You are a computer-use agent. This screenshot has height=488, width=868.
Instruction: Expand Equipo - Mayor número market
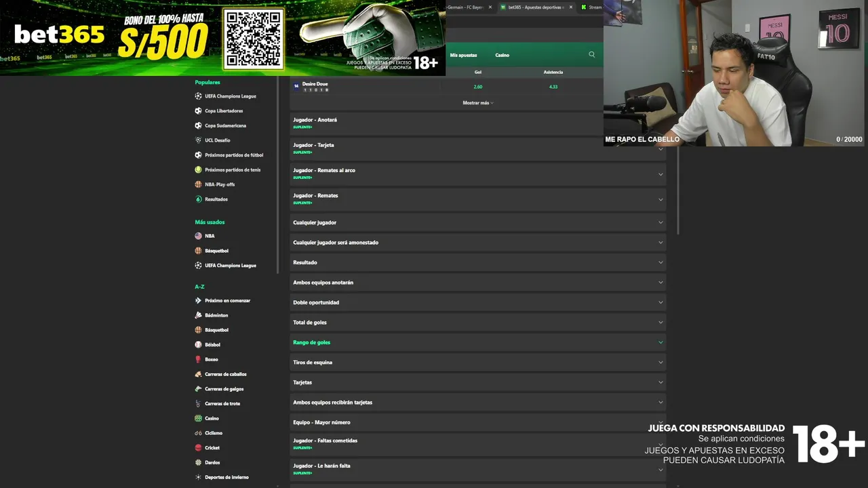(478, 422)
